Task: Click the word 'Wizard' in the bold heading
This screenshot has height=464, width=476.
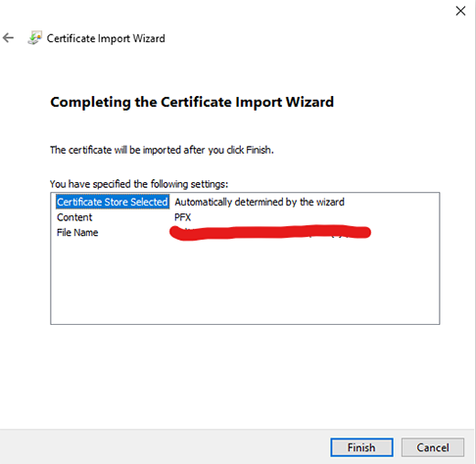Action: coord(309,102)
